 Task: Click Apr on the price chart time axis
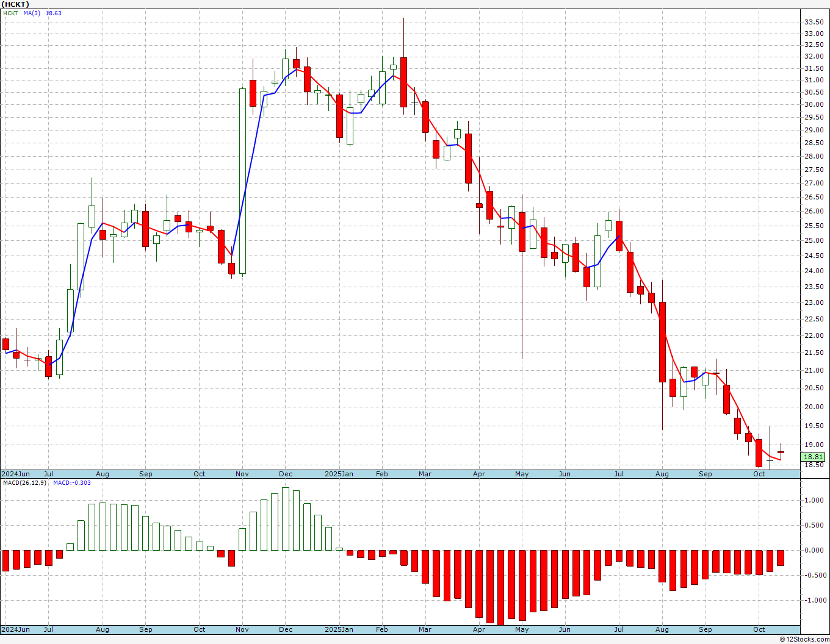point(479,474)
